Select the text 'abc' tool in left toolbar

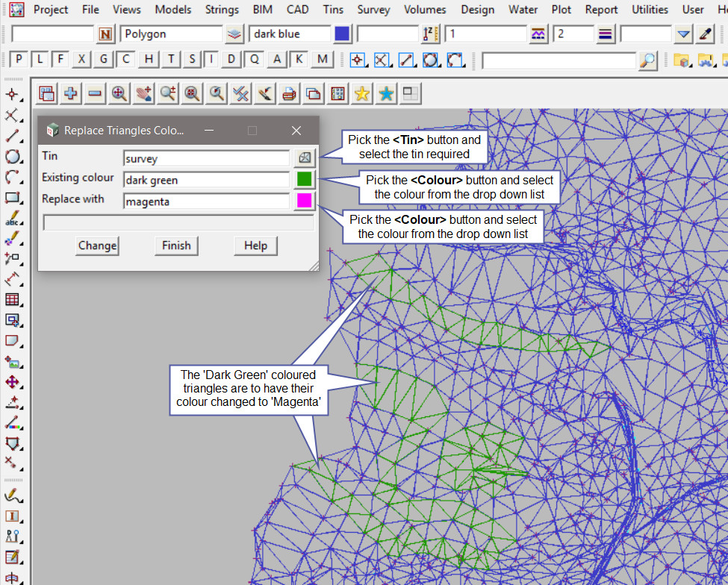[x=12, y=219]
